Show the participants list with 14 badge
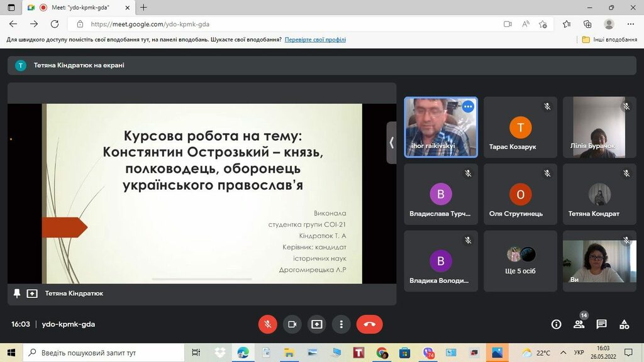 (579, 324)
